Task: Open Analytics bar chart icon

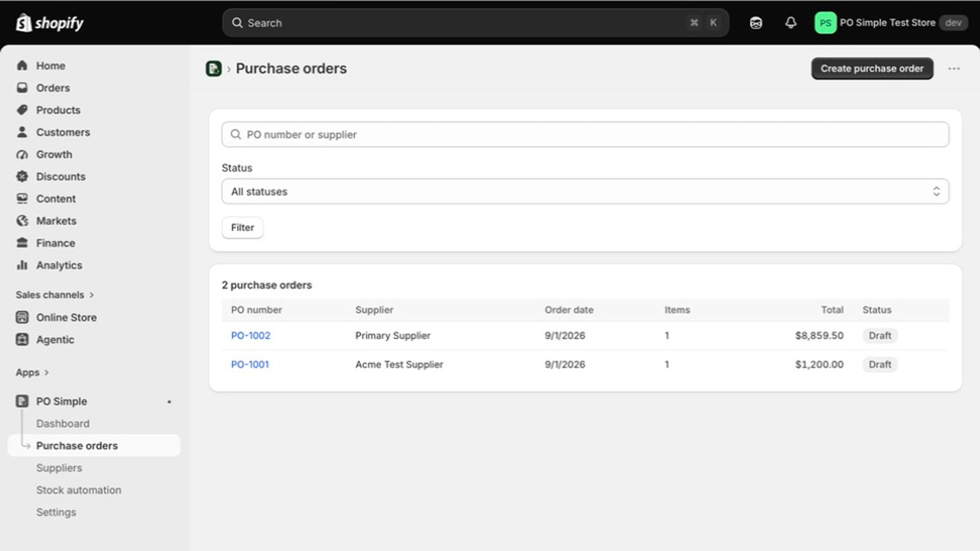Action: [22, 265]
